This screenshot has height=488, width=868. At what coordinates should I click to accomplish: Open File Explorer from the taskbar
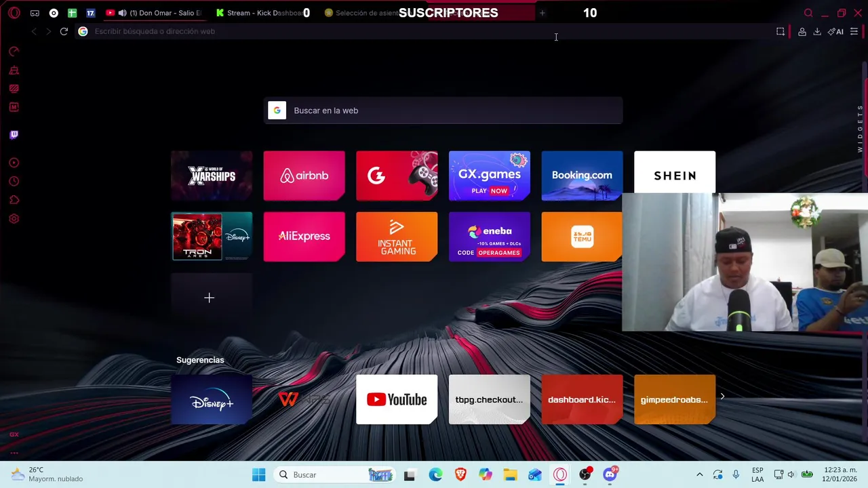510,474
